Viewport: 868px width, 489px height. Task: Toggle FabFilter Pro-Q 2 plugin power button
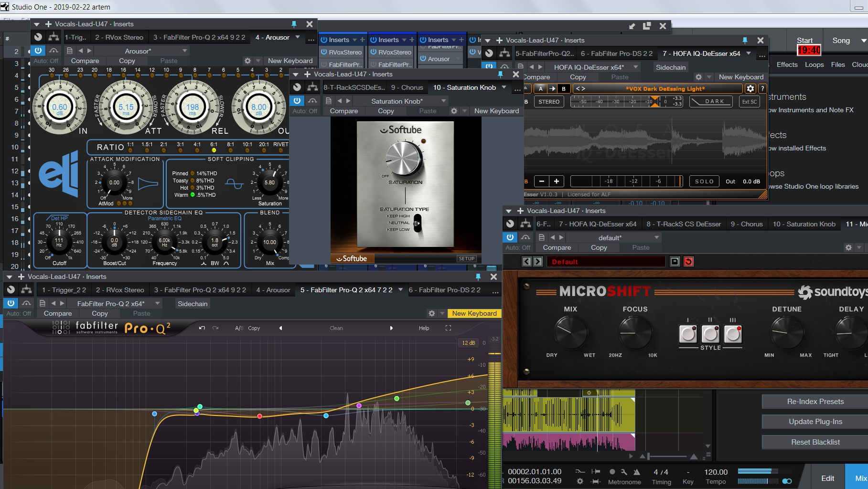click(x=11, y=303)
